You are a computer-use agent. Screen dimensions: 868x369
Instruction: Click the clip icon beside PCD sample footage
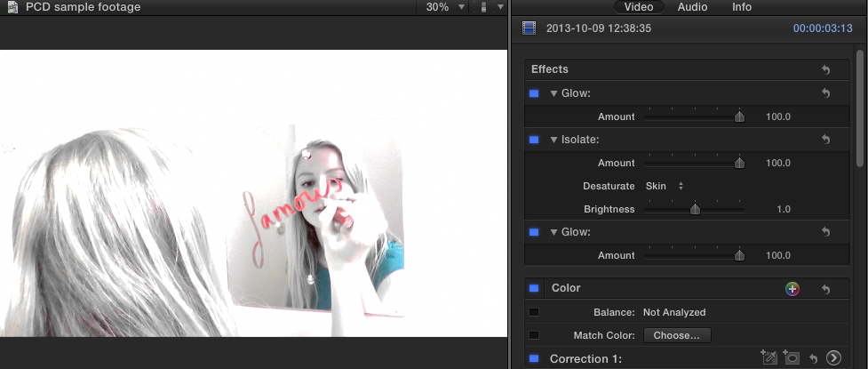12,7
